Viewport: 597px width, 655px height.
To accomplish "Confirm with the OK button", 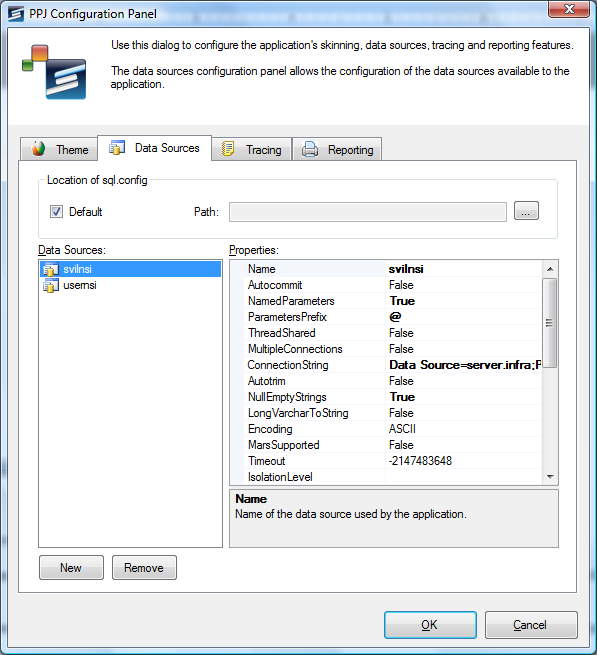I will pyautogui.click(x=430, y=625).
